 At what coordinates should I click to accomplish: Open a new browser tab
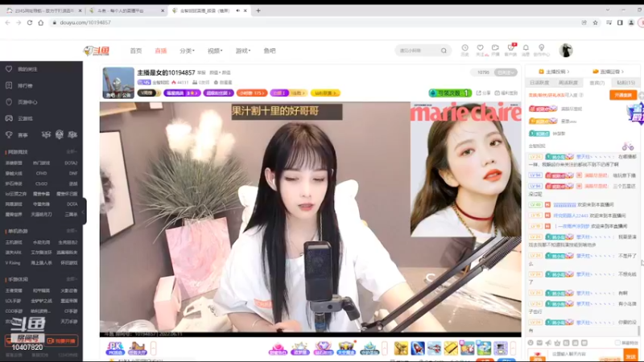pos(258,10)
